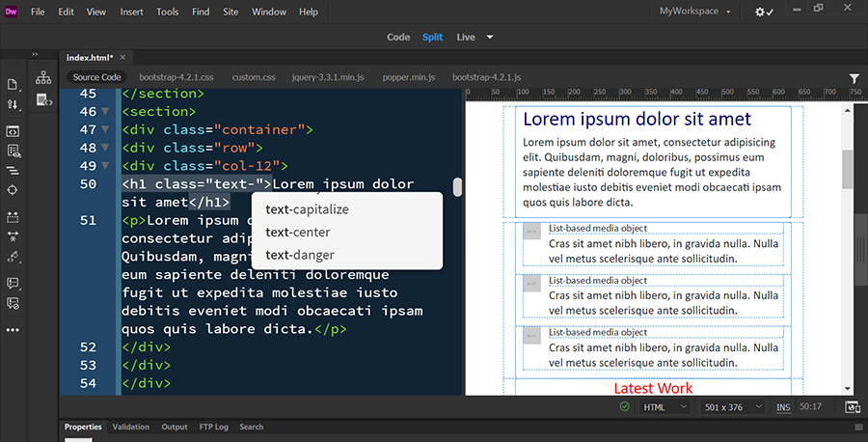Open the Find menu
The image size is (868, 442).
click(x=201, y=12)
